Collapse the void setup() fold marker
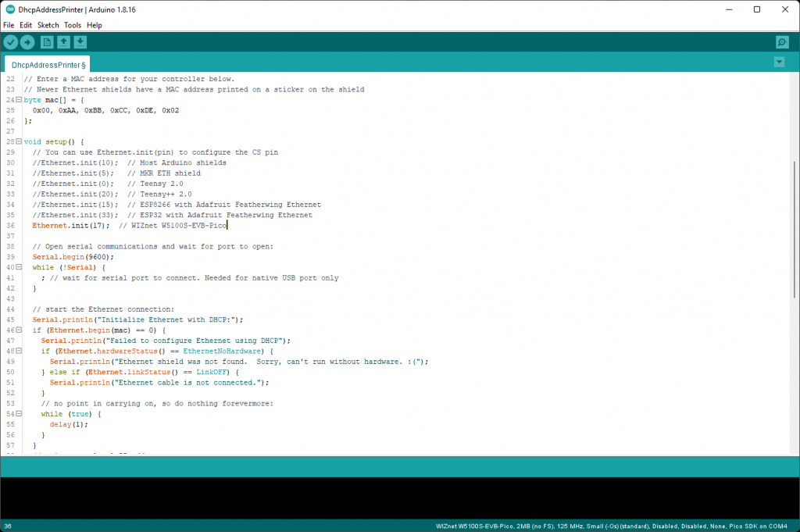This screenshot has height=532, width=800. click(19, 141)
